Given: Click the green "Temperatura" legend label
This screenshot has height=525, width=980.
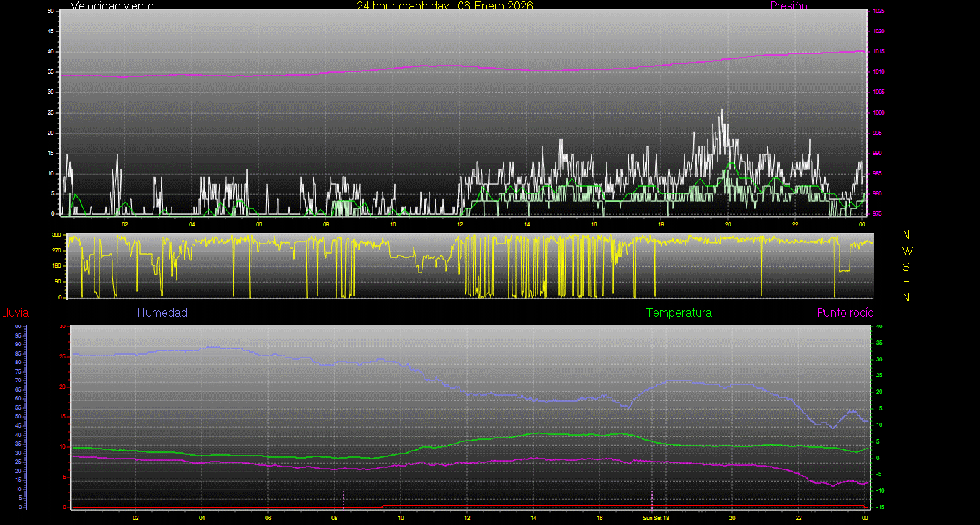Looking at the screenshot, I should 679,313.
